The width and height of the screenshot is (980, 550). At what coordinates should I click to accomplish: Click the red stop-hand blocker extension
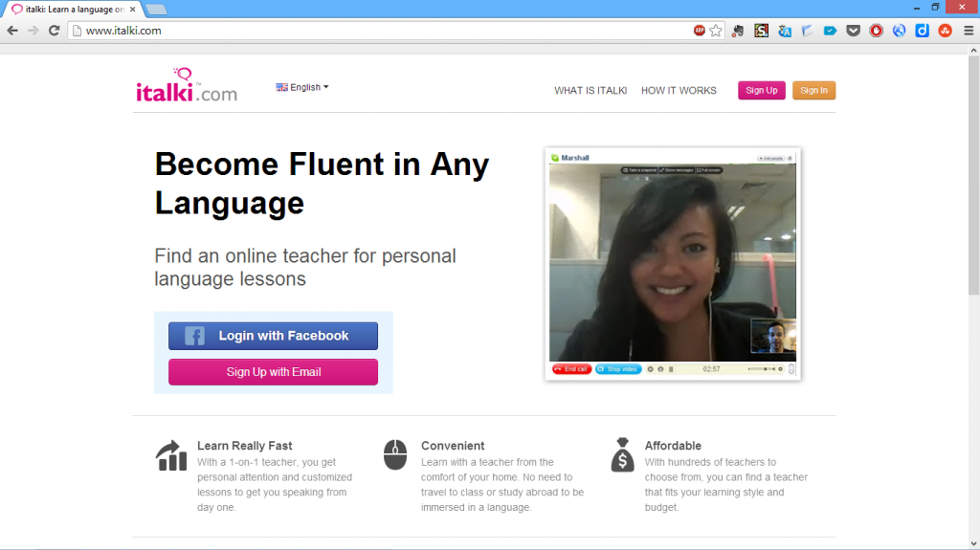(877, 30)
